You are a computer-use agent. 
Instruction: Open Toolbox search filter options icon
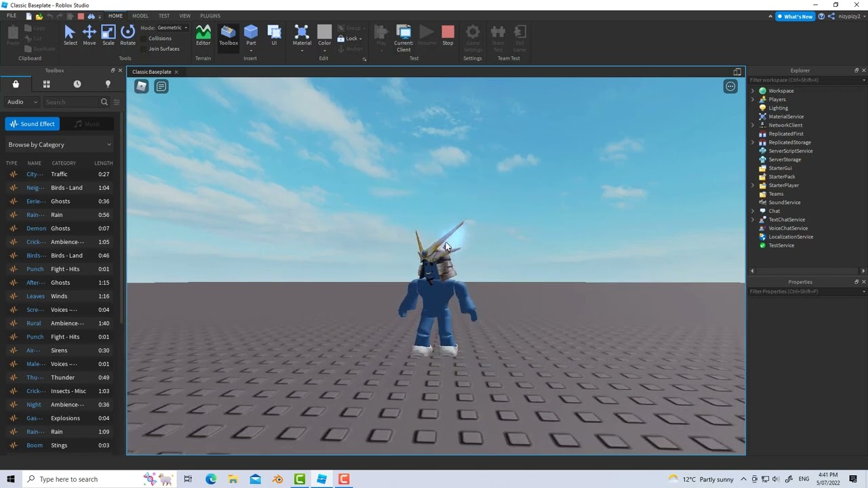pyautogui.click(x=117, y=102)
